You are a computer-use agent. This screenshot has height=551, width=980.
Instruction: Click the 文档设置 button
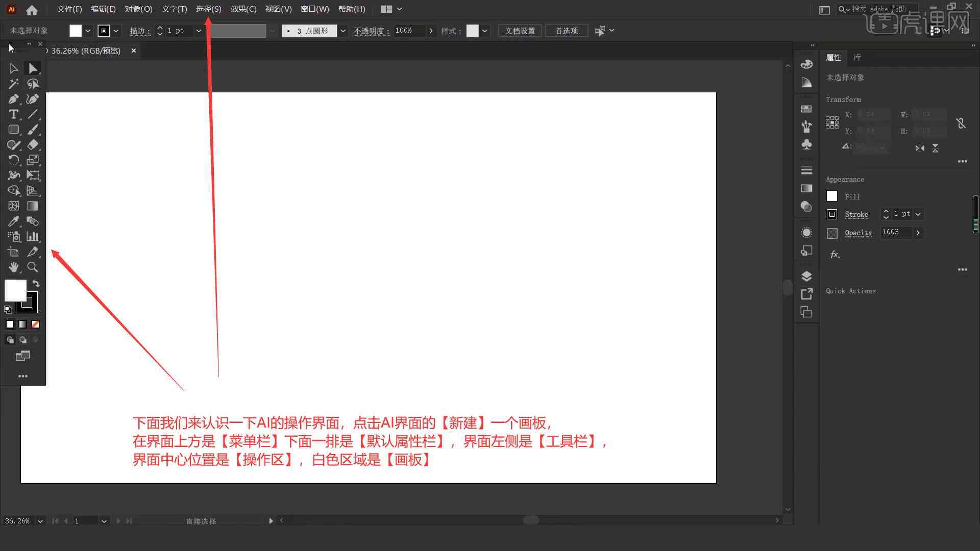pos(522,30)
